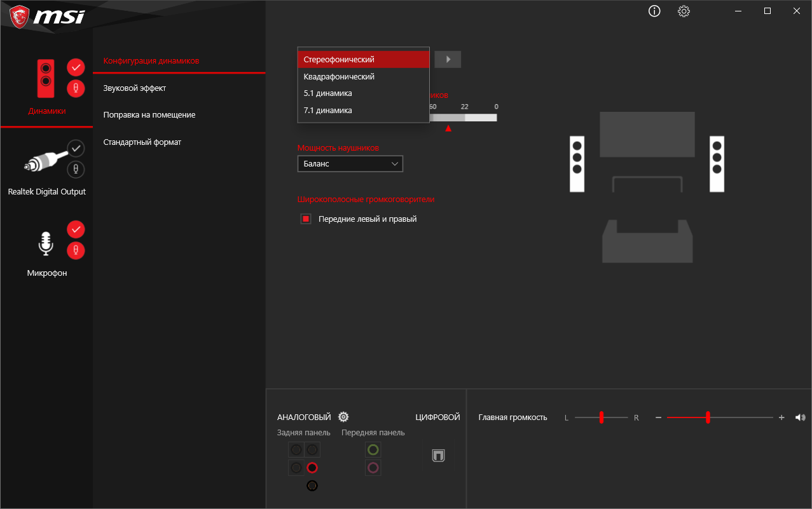The image size is (812, 509).
Task: Select the Динамики speaker device icon
Action: tap(45, 78)
